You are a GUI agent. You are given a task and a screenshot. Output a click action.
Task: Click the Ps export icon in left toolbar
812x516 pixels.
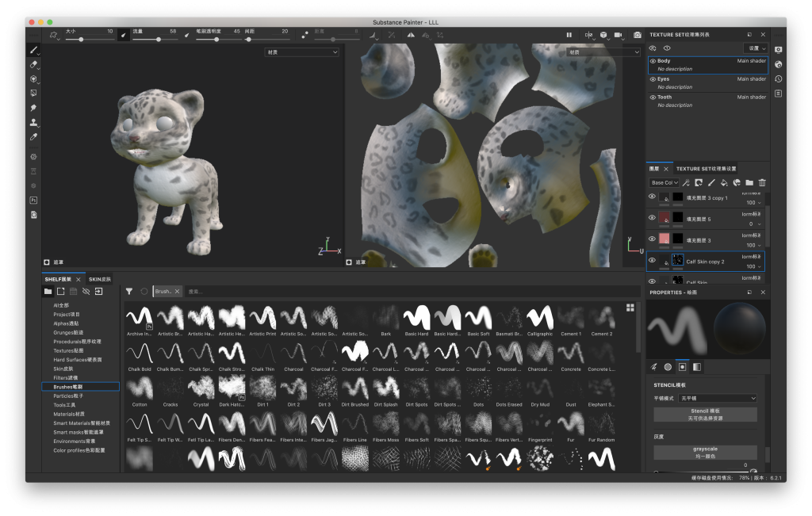[x=33, y=201]
